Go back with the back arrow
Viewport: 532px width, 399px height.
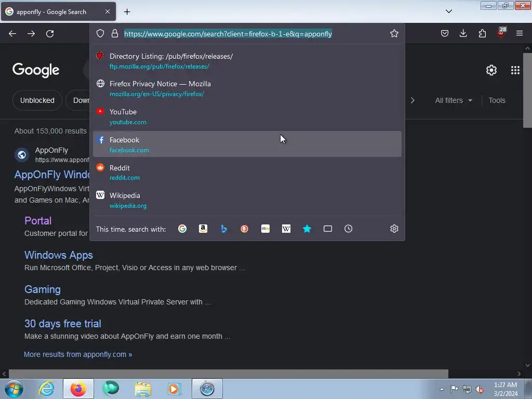pos(12,34)
